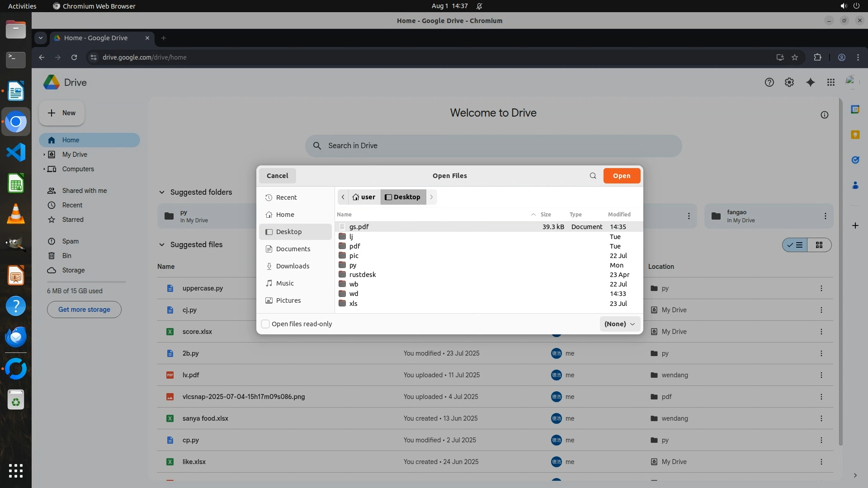Open Google Drive settings gear
Screen dimensions: 868x488
pos(789,82)
